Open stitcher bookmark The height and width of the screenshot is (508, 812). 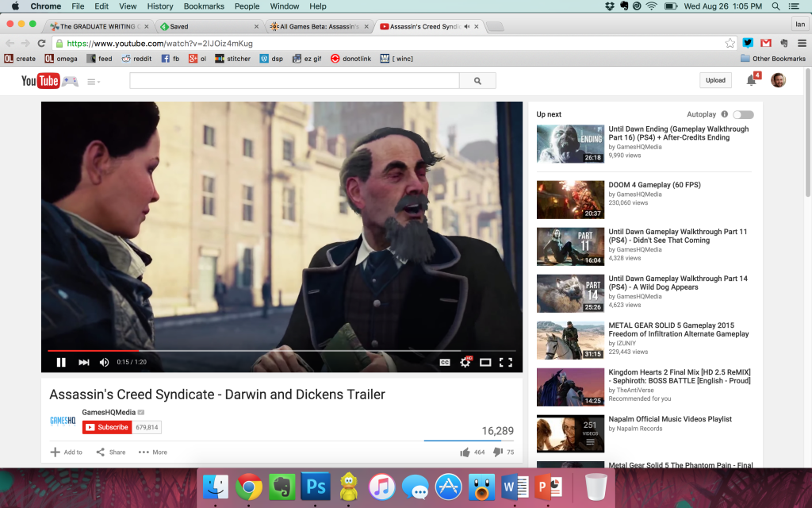(232, 59)
